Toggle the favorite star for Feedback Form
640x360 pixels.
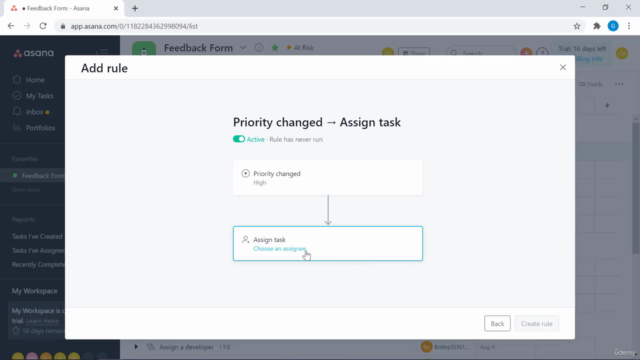click(x=275, y=48)
